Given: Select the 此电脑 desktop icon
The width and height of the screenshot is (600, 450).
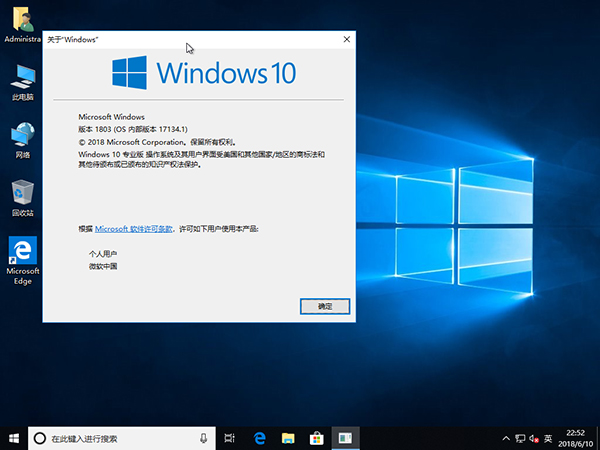Looking at the screenshot, I should point(22,82).
